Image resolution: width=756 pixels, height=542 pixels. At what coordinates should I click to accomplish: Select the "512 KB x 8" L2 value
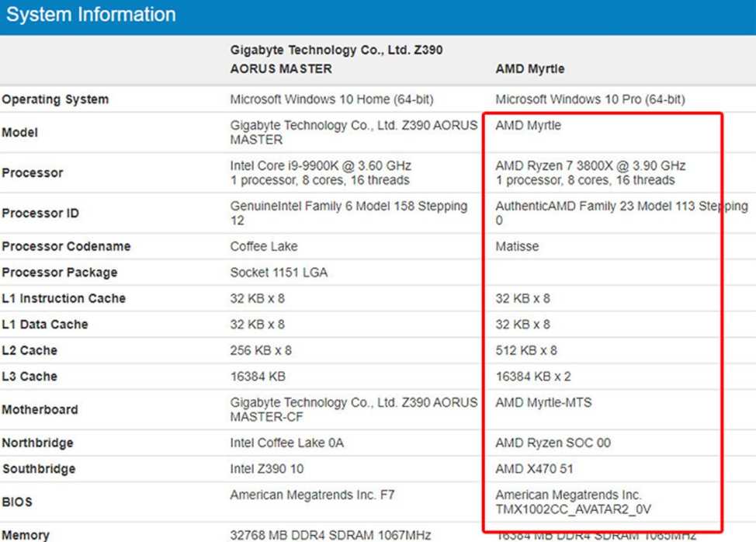click(526, 350)
